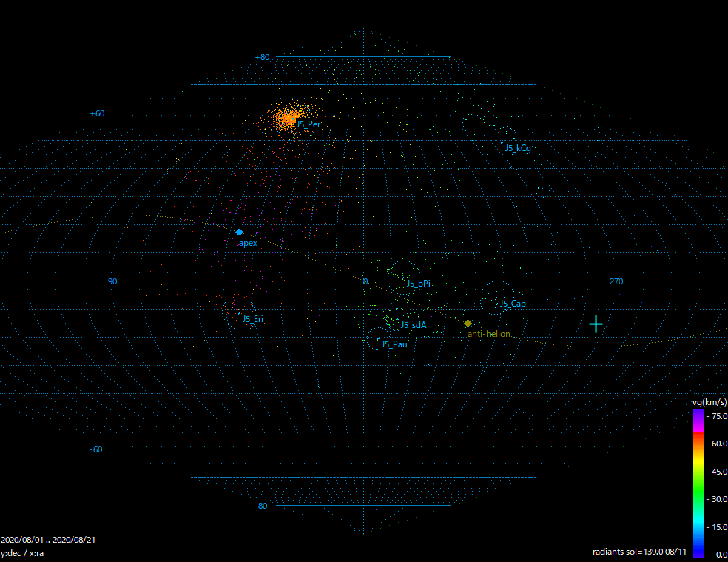Open the y:dec / x:ra axis selector
This screenshot has height=562, width=728.
23,552
